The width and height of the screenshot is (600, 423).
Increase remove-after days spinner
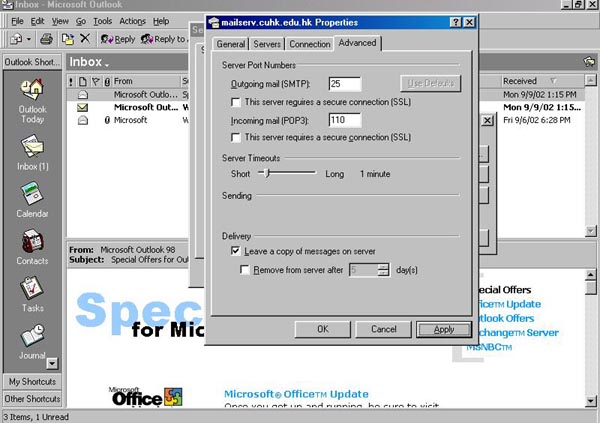click(383, 266)
